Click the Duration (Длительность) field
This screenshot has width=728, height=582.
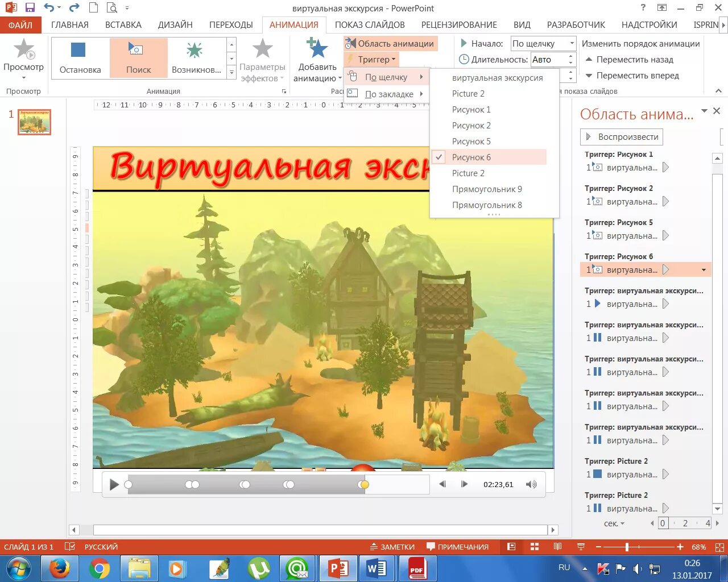pyautogui.click(x=552, y=60)
